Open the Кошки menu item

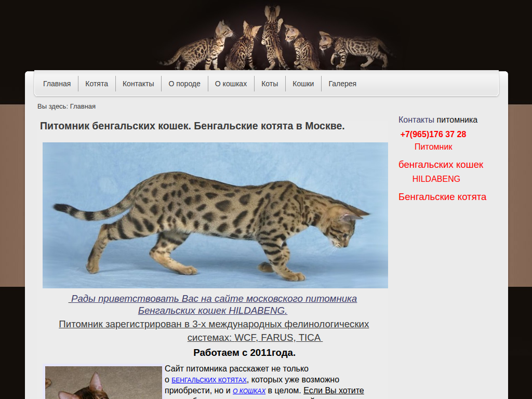(303, 84)
